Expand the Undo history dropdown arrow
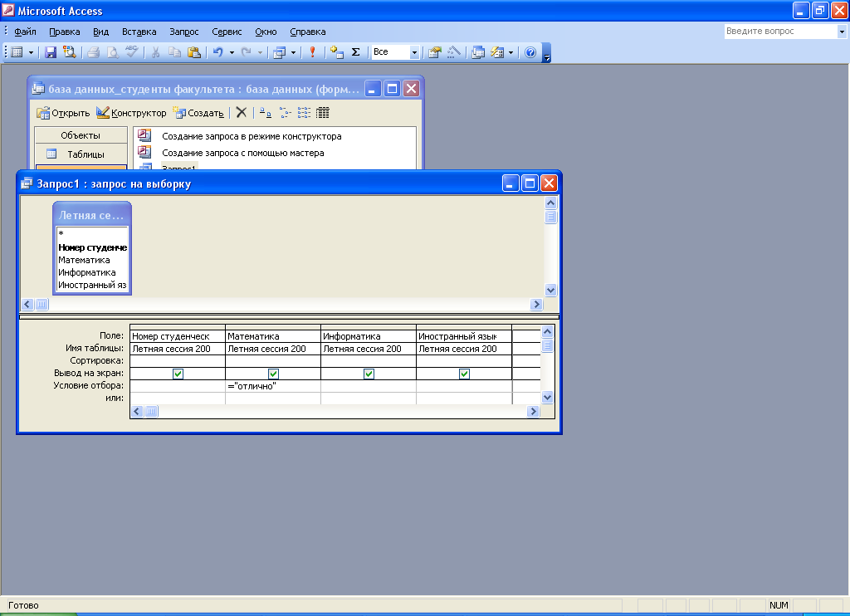The image size is (850, 616). pos(232,52)
